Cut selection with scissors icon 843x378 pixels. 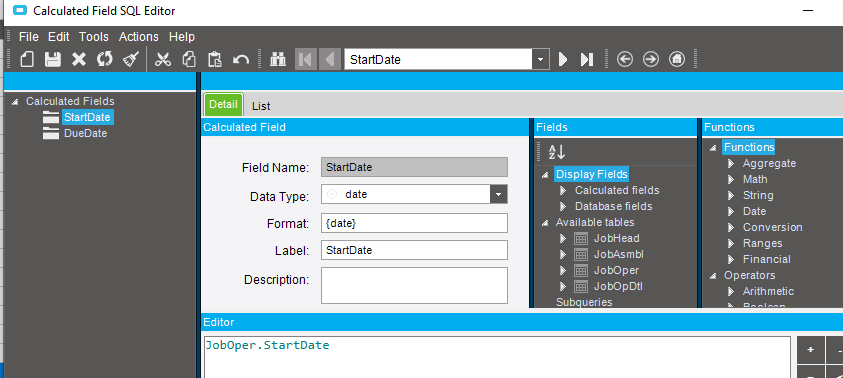(163, 59)
